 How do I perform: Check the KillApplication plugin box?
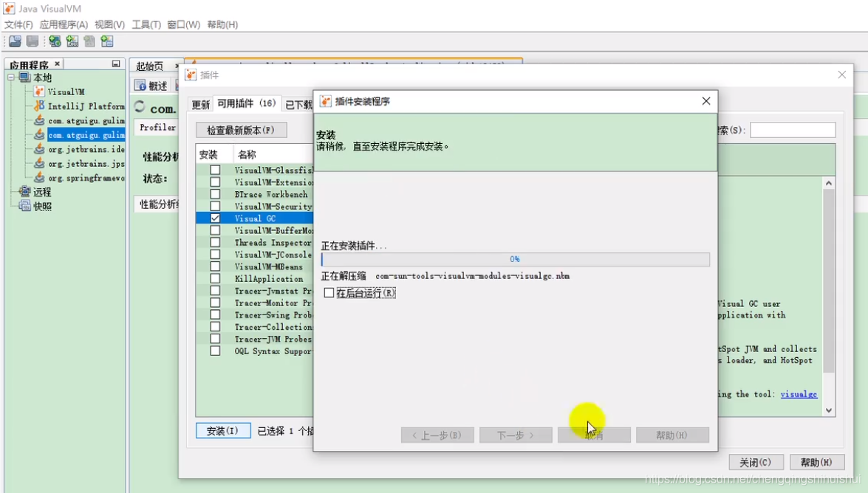216,278
